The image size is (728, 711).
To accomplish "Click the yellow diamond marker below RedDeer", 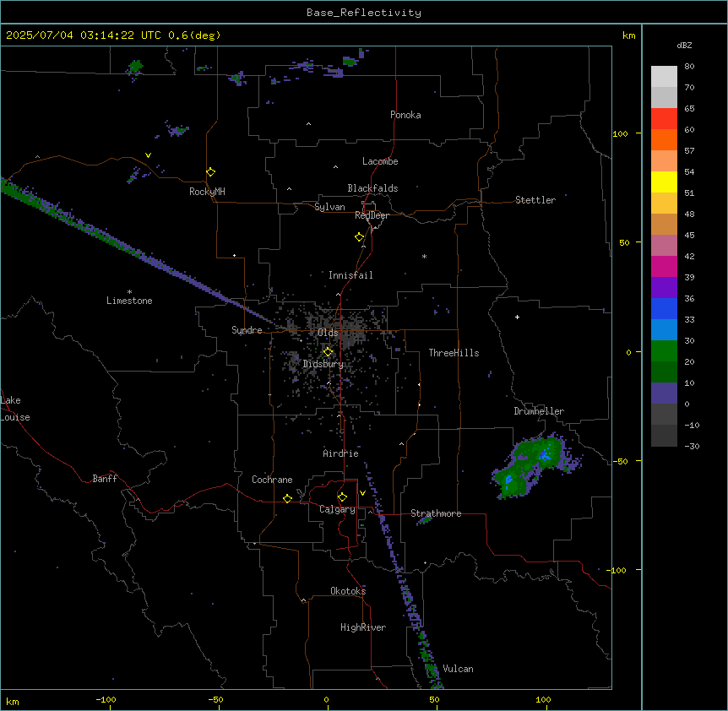I will 360,237.
